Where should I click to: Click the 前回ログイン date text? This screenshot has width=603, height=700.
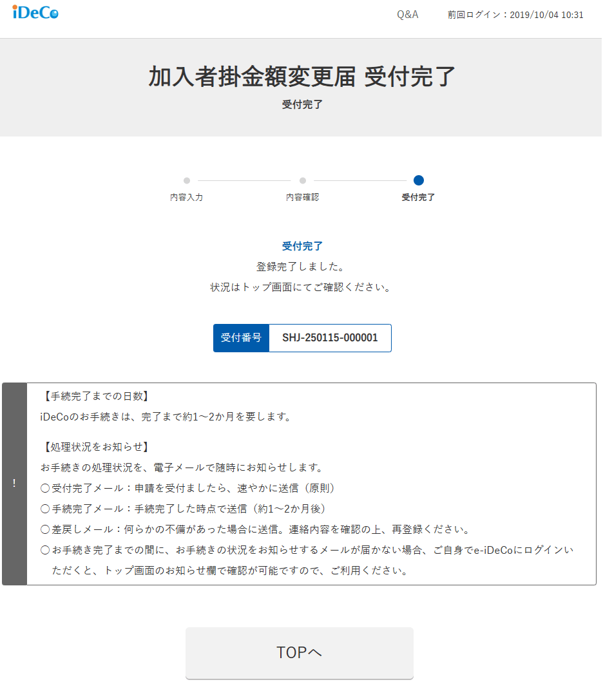pos(515,15)
